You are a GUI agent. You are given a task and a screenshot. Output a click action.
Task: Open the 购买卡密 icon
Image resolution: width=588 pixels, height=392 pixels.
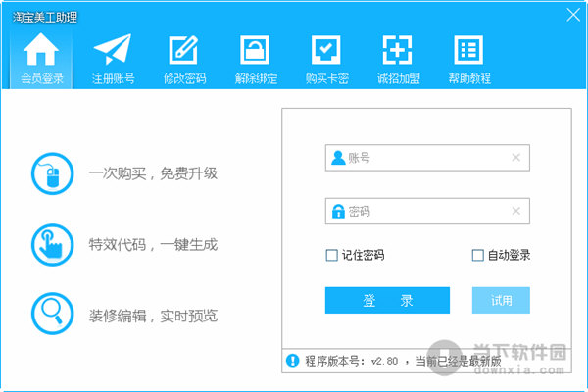point(325,51)
